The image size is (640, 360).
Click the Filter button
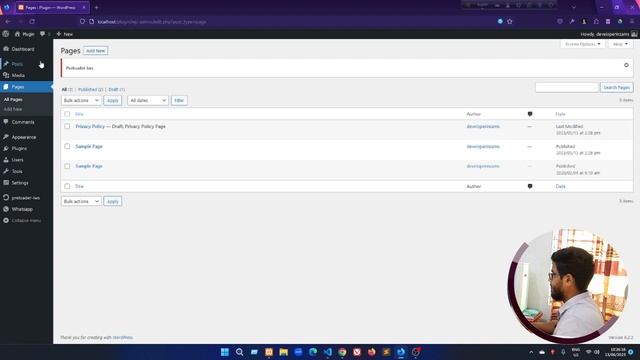[x=179, y=100]
